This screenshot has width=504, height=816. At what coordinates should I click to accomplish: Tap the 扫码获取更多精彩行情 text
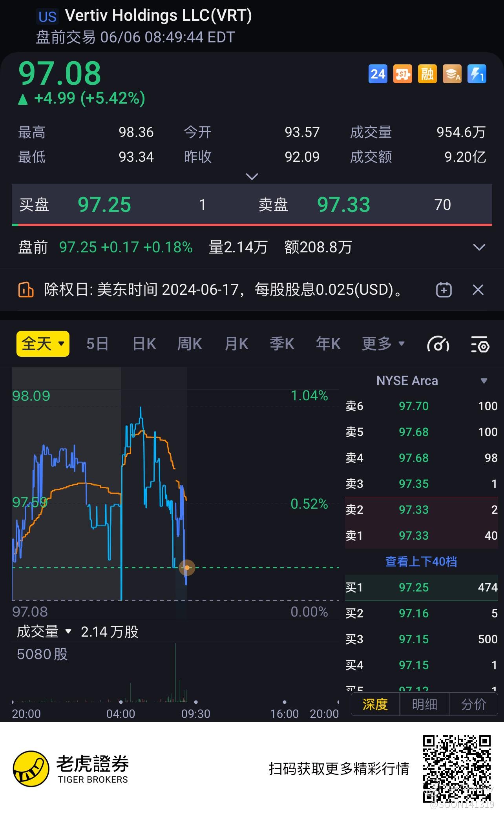(x=339, y=769)
